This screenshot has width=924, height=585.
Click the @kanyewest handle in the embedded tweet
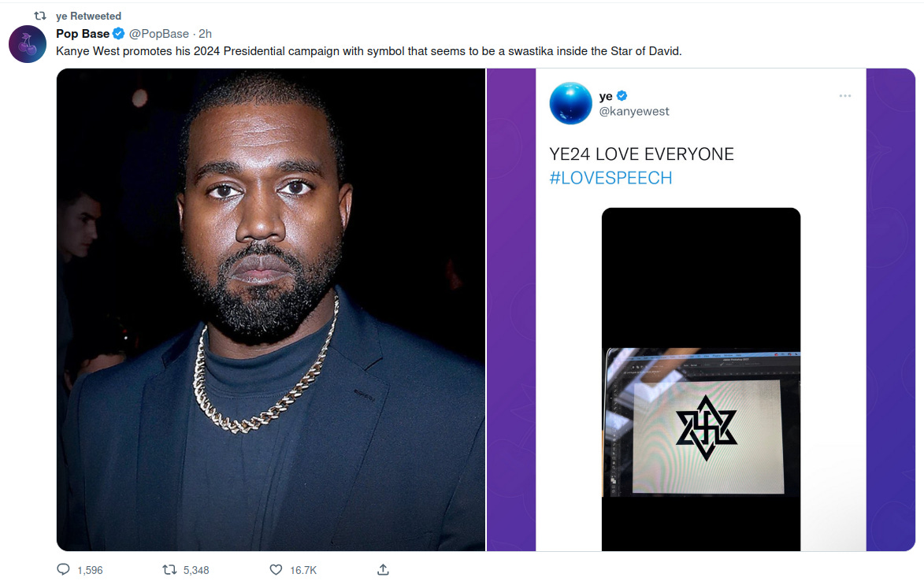click(x=634, y=111)
